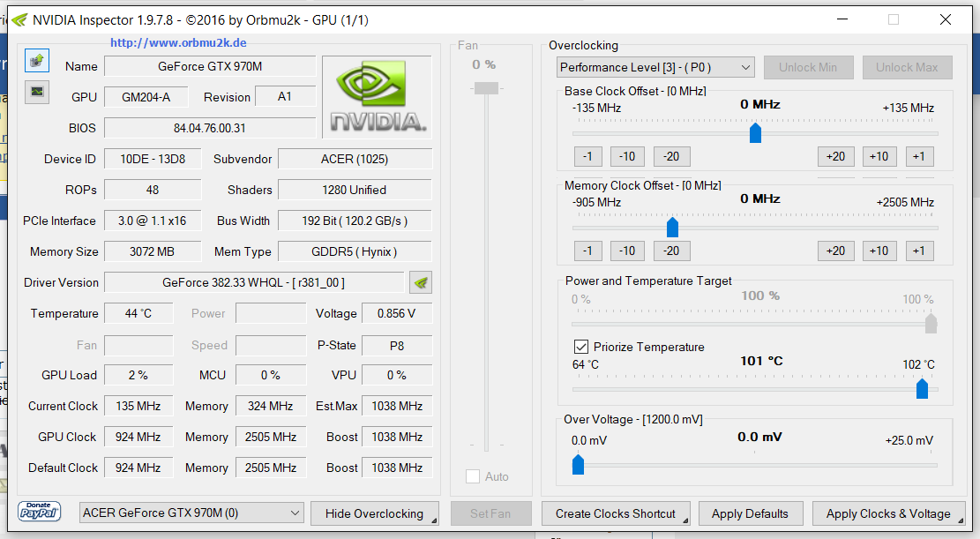
Task: Increase base clock offset by 20
Action: coord(835,156)
